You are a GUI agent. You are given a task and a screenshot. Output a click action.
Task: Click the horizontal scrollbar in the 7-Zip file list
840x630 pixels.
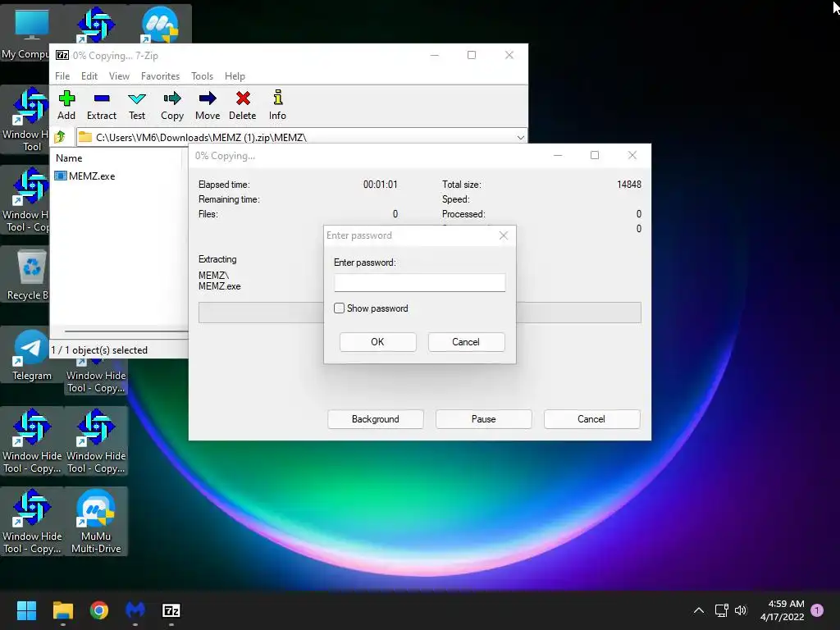[126, 331]
